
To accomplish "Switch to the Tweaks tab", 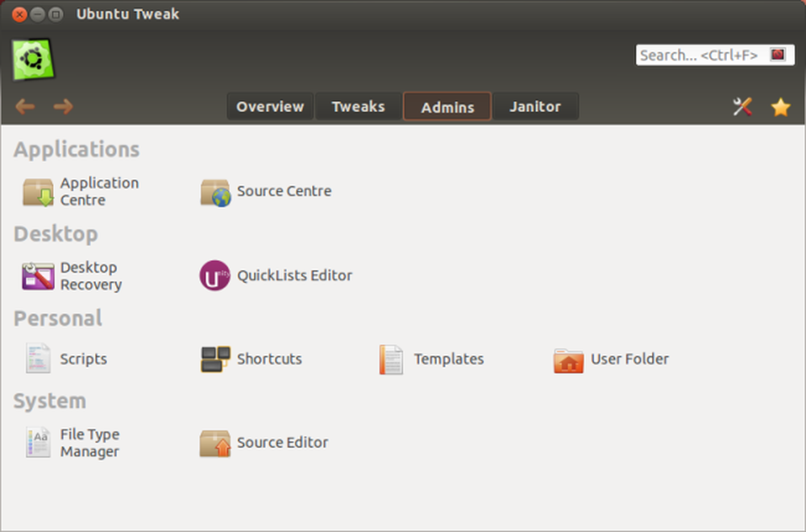I will point(359,106).
